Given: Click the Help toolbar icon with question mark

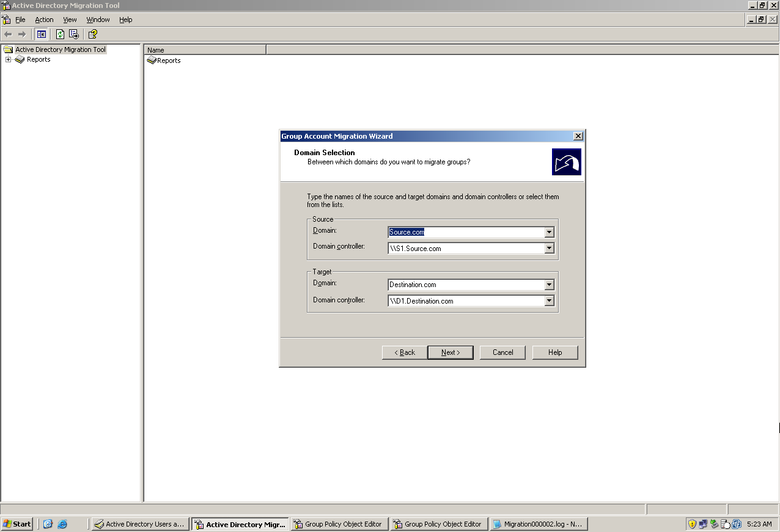Looking at the screenshot, I should [93, 34].
